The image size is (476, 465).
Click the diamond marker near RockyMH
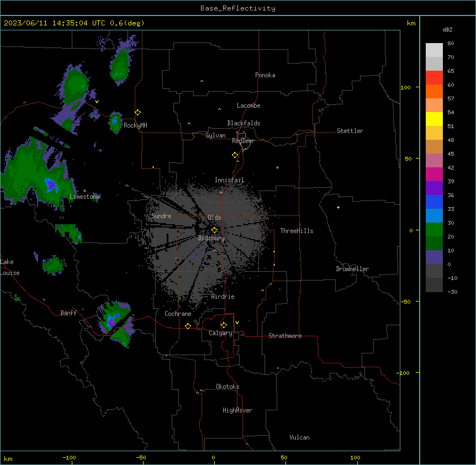point(138,112)
